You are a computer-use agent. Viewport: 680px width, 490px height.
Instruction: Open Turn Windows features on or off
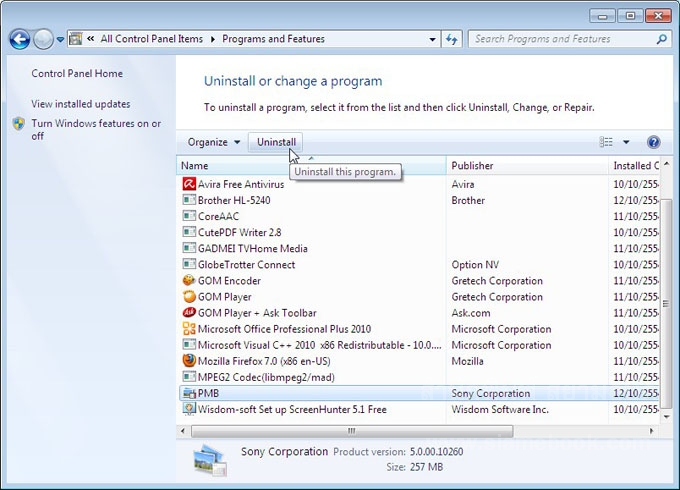point(96,130)
